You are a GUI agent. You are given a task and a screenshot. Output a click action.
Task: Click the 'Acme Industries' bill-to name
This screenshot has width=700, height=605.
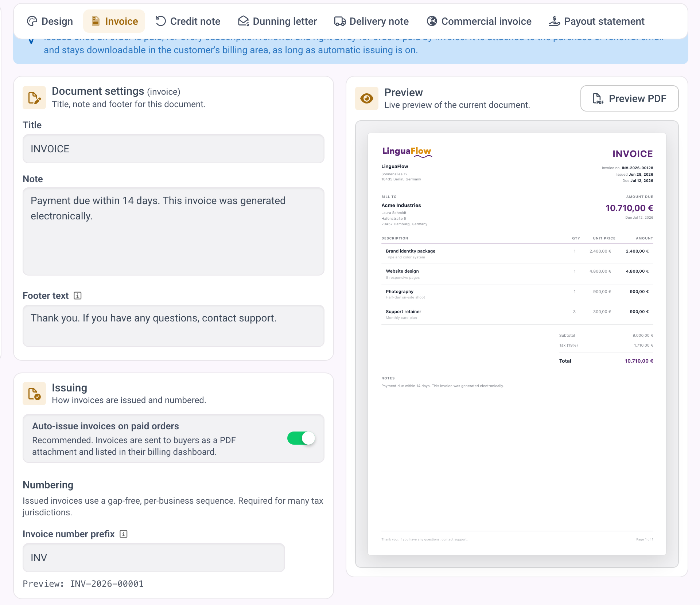pyautogui.click(x=401, y=205)
